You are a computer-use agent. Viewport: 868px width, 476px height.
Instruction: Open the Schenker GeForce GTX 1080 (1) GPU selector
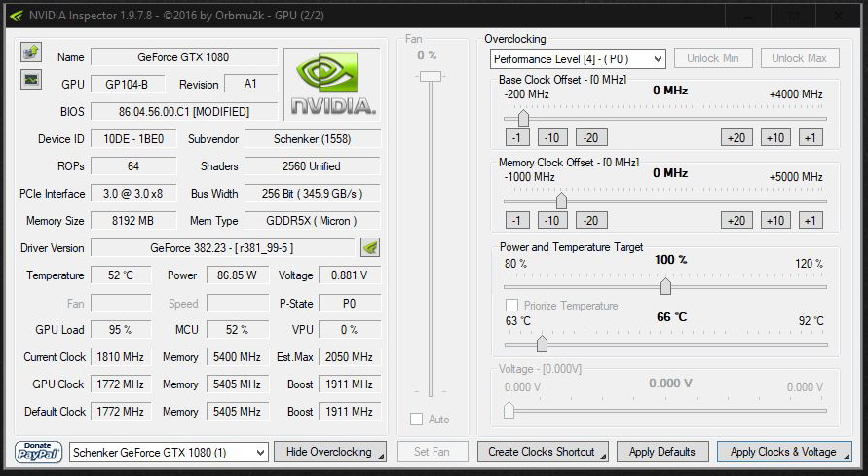point(169,453)
